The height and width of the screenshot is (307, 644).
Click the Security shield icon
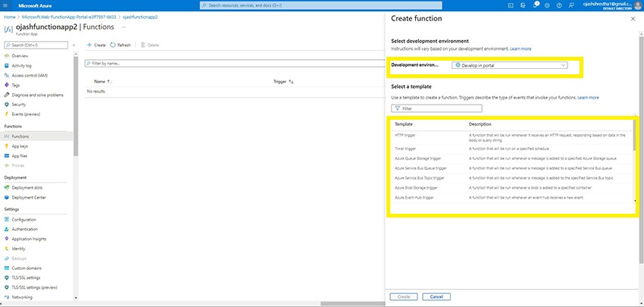[7, 105]
